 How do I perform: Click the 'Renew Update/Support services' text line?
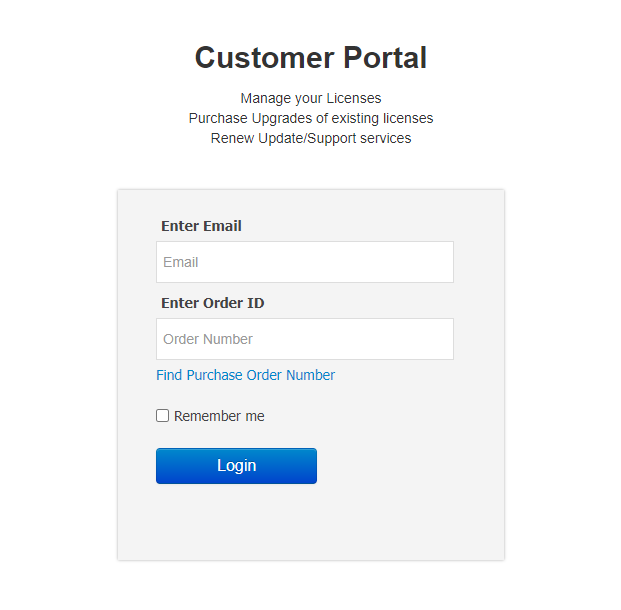[x=310, y=138]
